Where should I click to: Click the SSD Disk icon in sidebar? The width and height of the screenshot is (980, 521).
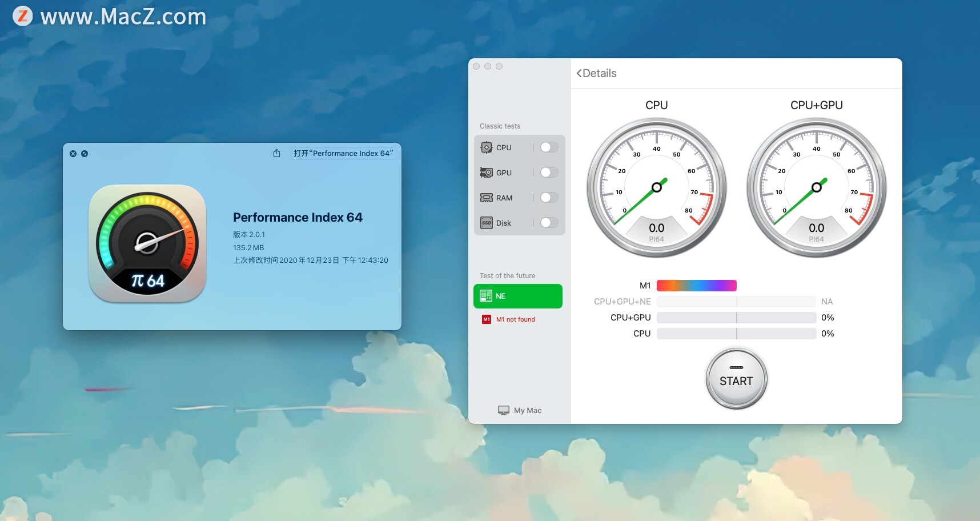click(x=486, y=223)
